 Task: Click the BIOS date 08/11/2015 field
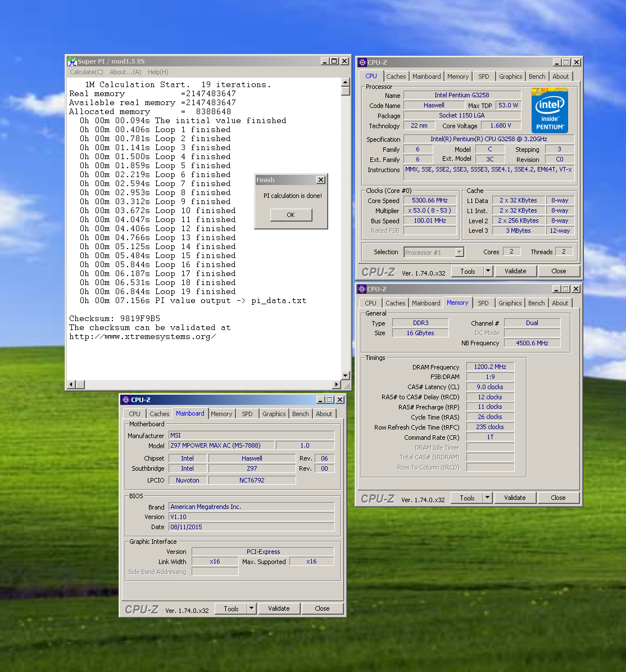click(251, 527)
